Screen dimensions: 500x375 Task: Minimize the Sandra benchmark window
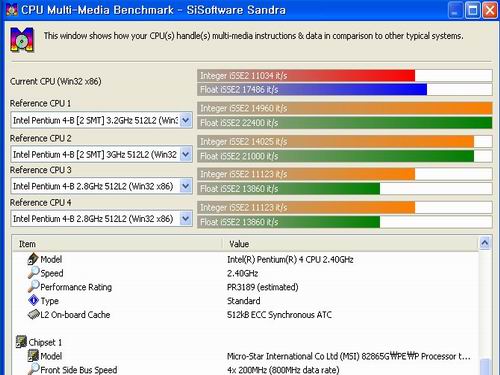455,10
